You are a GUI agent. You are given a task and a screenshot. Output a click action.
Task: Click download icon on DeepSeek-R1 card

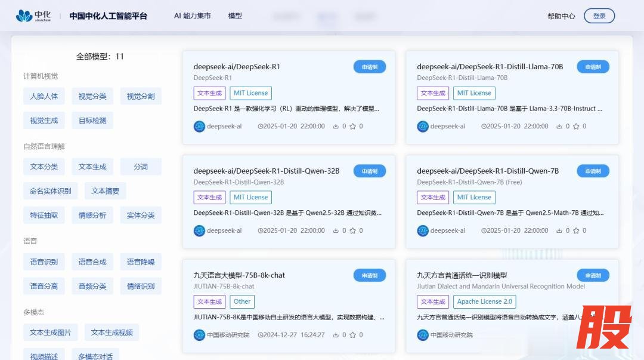tap(336, 127)
